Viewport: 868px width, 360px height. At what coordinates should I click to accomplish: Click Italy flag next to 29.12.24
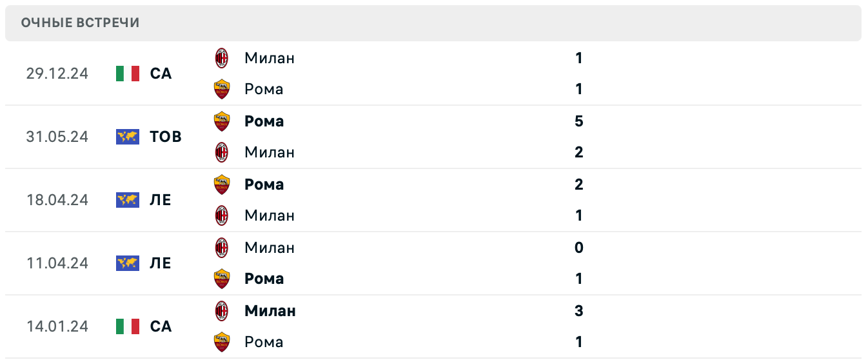pyautogui.click(x=128, y=74)
